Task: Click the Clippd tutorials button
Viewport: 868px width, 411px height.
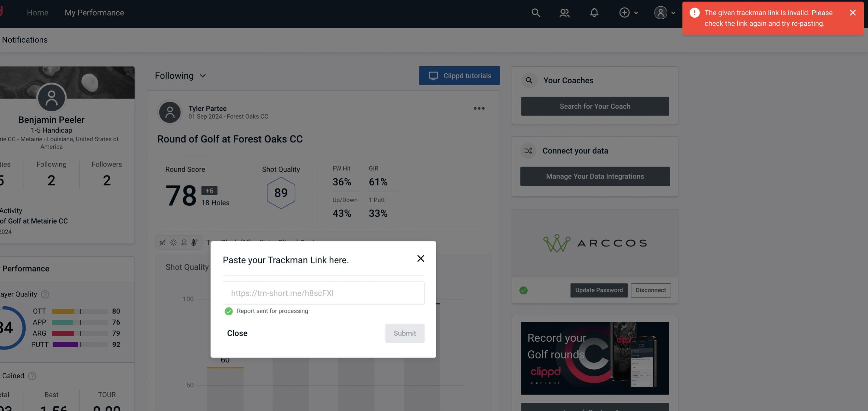Action: coord(460,75)
